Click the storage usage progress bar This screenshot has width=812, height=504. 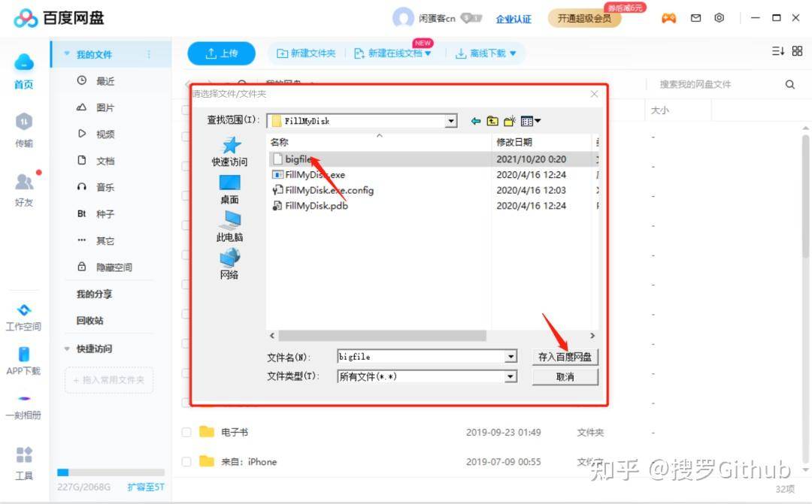(x=111, y=472)
